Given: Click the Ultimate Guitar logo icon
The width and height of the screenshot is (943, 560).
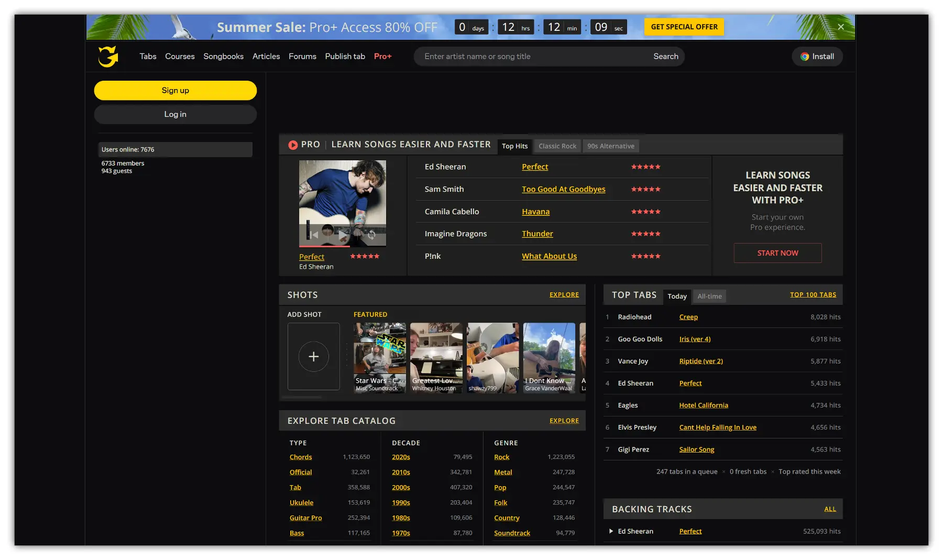Looking at the screenshot, I should (108, 56).
